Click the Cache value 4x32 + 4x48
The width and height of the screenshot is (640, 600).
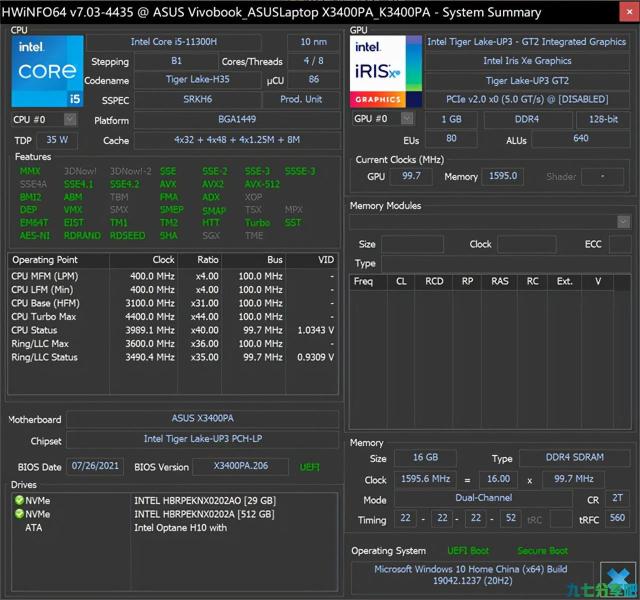click(237, 140)
